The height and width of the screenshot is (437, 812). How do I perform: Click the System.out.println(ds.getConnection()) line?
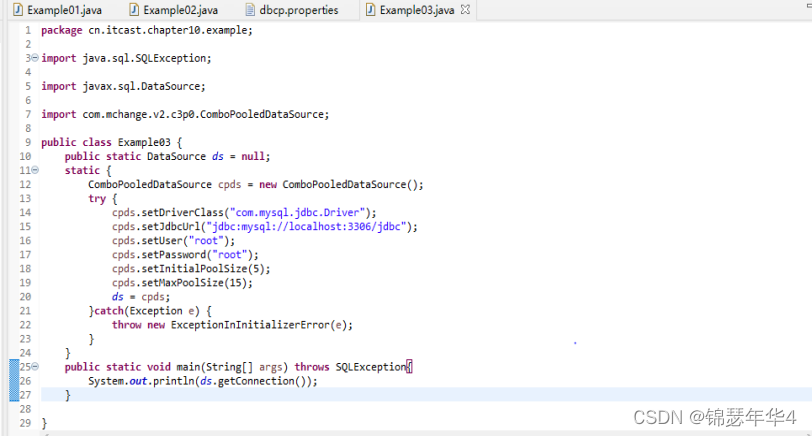(202, 381)
